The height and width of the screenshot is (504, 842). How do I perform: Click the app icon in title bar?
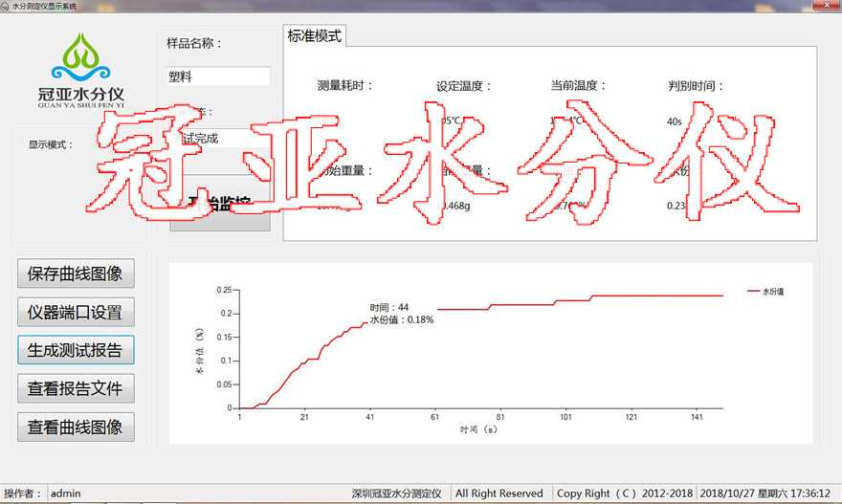click(x=5, y=7)
